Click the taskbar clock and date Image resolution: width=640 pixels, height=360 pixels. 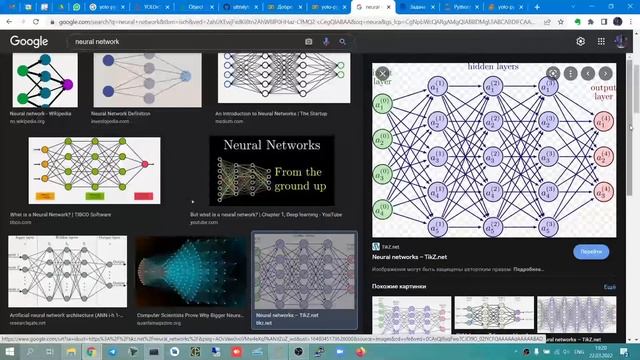[601, 351]
